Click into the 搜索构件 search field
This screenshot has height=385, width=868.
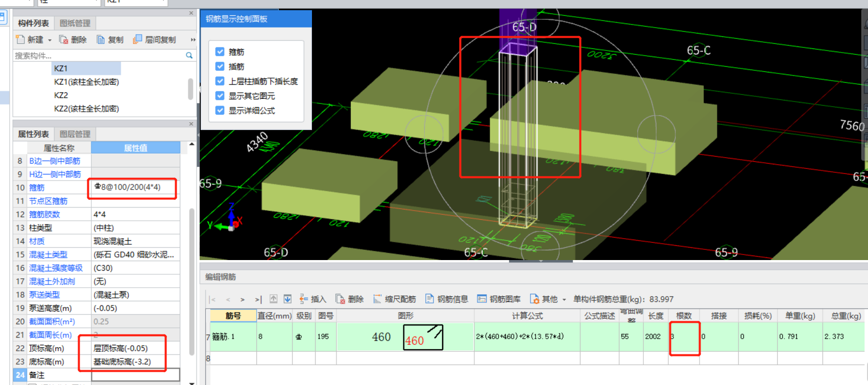(x=100, y=55)
